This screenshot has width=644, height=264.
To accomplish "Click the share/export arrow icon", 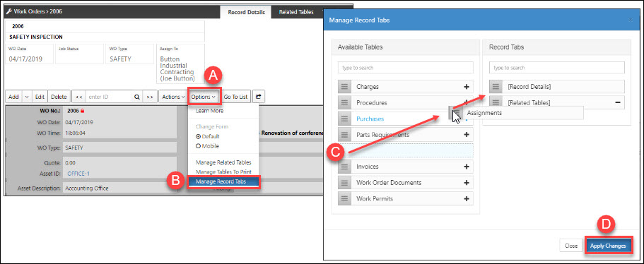I will pyautogui.click(x=258, y=97).
